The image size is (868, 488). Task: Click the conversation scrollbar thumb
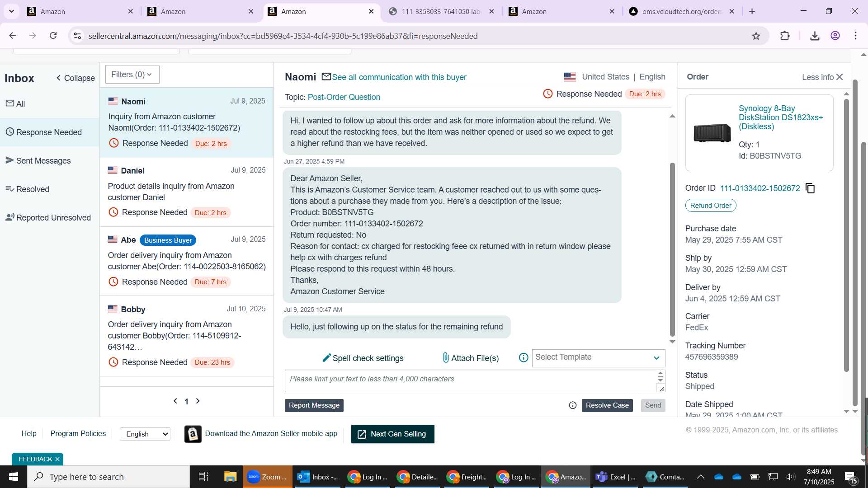[x=672, y=249]
